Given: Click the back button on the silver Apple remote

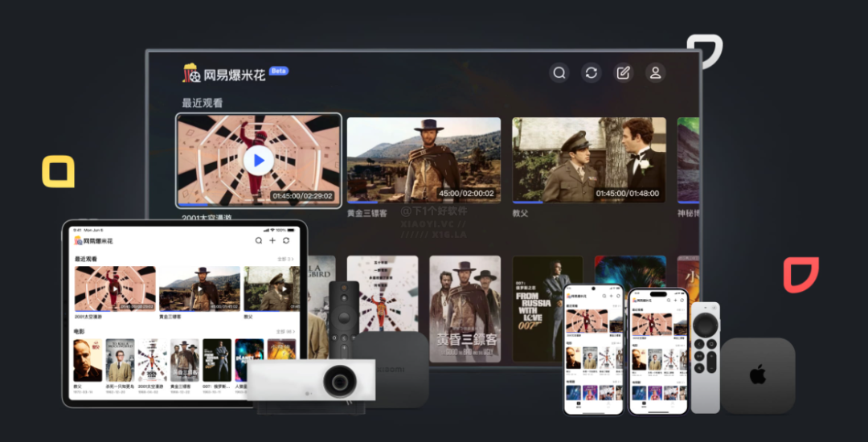Looking at the screenshot, I should (699, 344).
